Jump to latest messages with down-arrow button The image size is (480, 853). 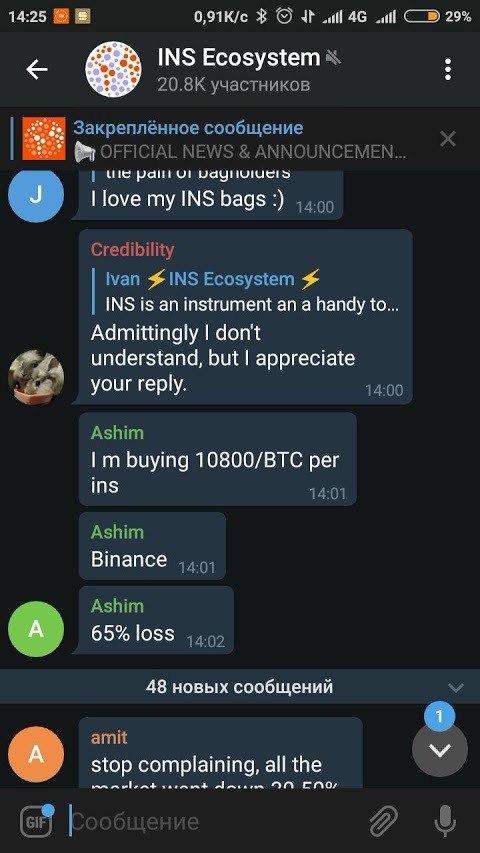click(440, 750)
